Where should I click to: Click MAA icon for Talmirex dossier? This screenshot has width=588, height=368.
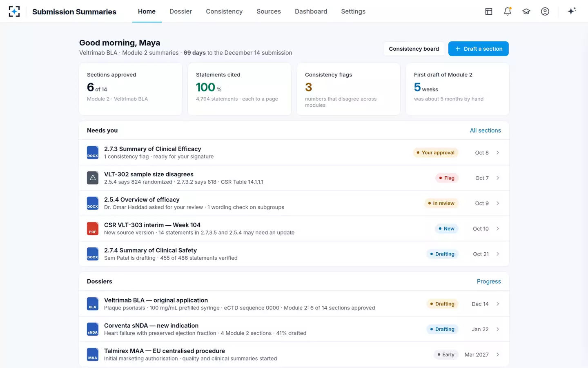click(93, 355)
